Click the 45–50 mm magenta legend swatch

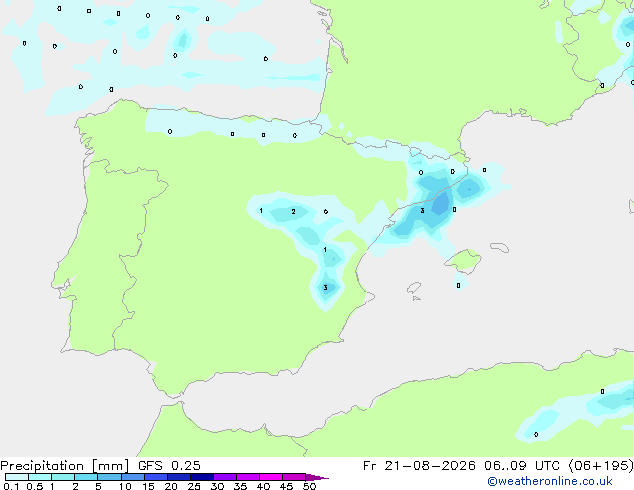pyautogui.click(x=294, y=477)
